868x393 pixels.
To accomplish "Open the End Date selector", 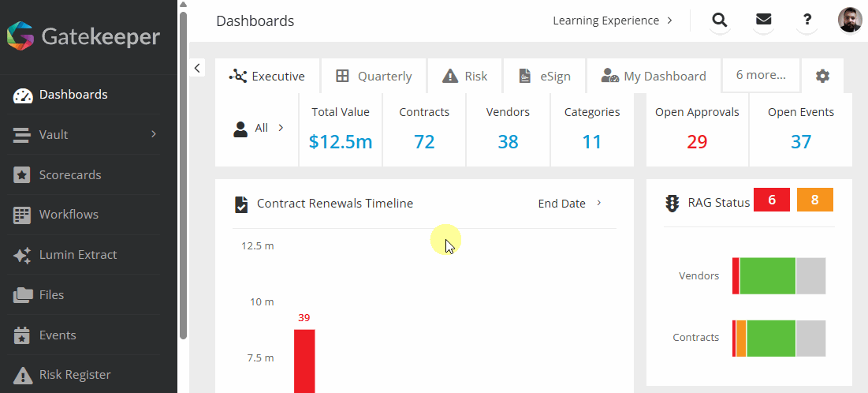I will pos(569,204).
